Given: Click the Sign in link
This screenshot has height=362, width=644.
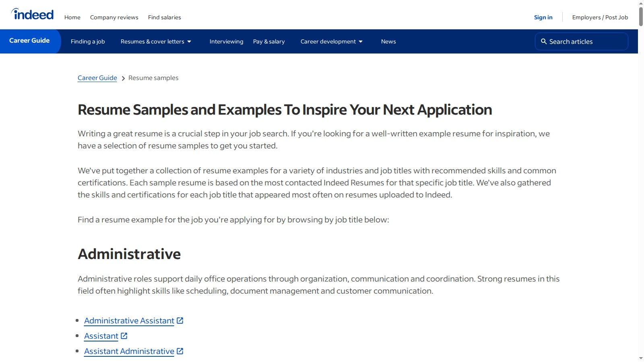Looking at the screenshot, I should (543, 17).
